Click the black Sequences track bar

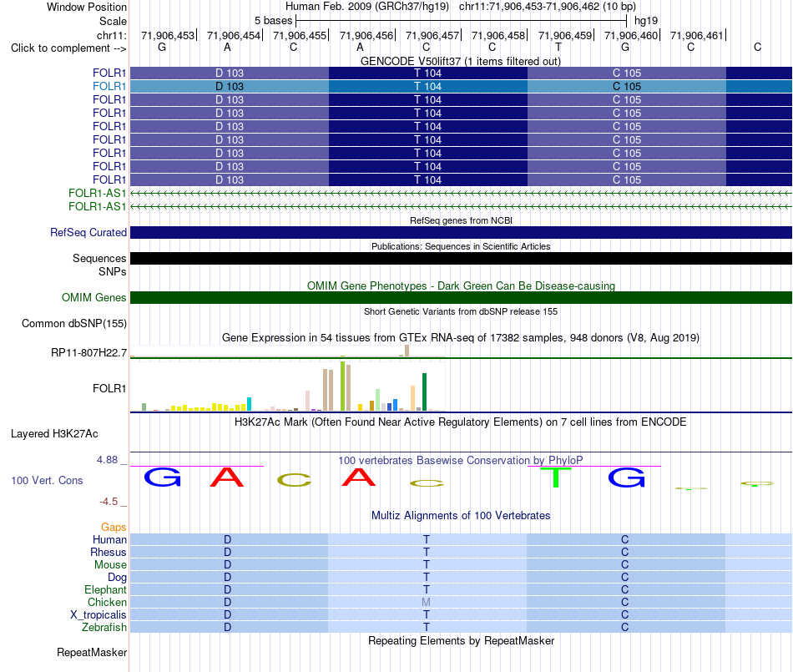coord(461,259)
